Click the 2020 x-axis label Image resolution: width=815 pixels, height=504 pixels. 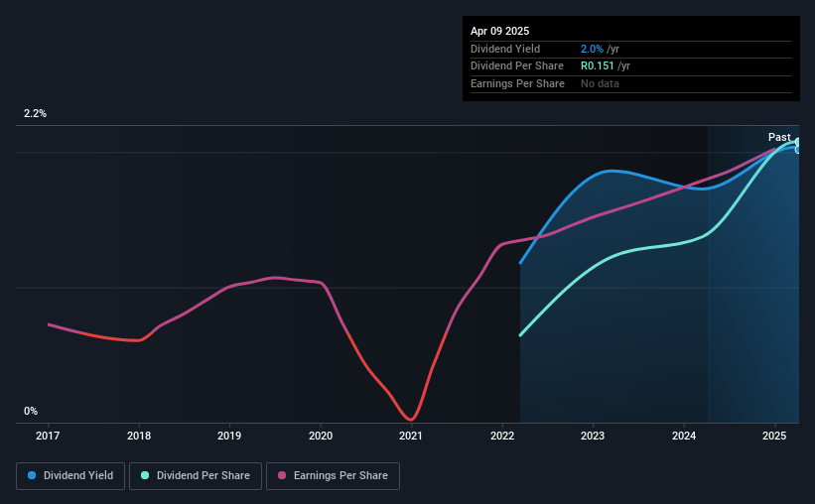click(x=321, y=436)
